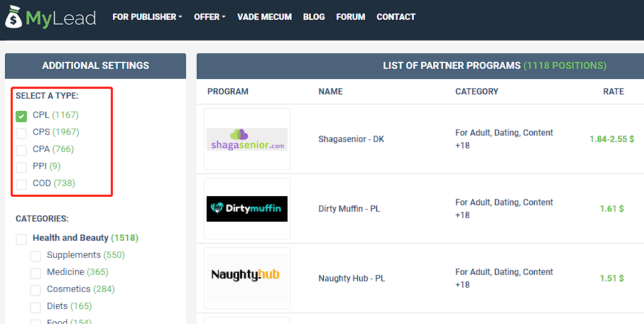644x324 pixels.
Task: Check the CPS type checkbox
Action: (x=21, y=133)
